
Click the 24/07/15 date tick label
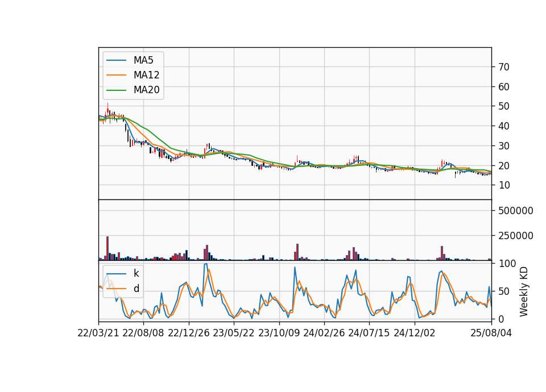coord(369,333)
